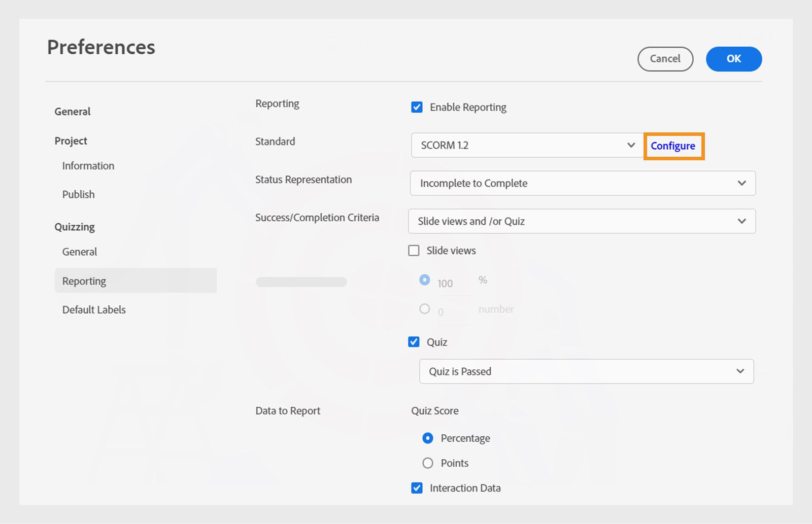The width and height of the screenshot is (812, 524).
Task: Check the Slide views checkbox
Action: pyautogui.click(x=414, y=251)
